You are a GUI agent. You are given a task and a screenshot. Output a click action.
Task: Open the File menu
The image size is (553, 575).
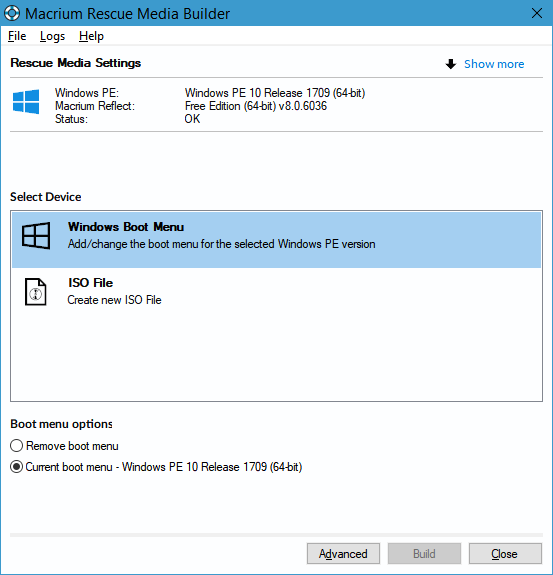click(17, 36)
